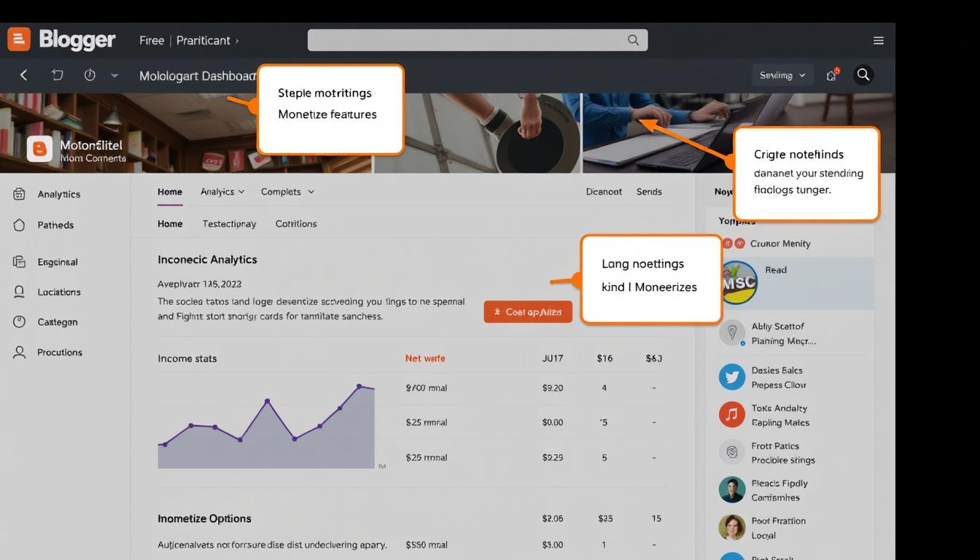
Task: Click the $9.20 table value
Action: 553,388
